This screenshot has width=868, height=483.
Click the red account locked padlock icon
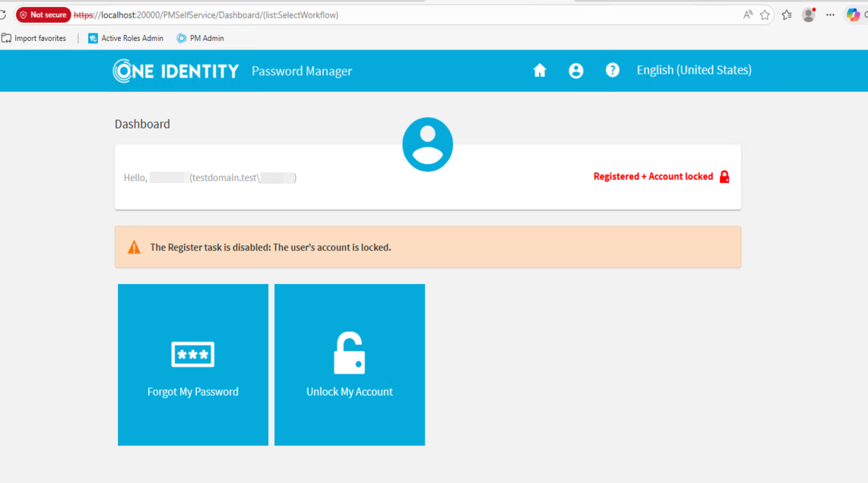coord(724,176)
